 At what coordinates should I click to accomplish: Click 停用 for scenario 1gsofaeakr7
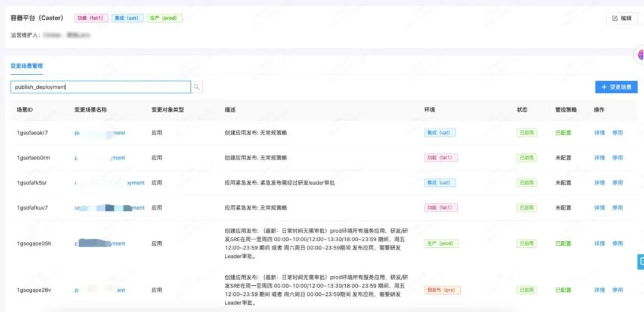click(617, 133)
